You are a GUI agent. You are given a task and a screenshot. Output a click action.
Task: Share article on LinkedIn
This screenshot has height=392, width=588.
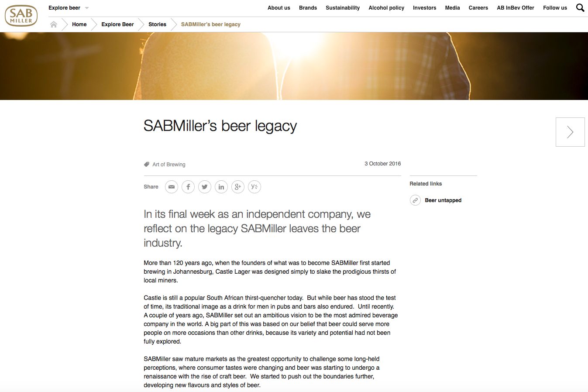(x=221, y=187)
